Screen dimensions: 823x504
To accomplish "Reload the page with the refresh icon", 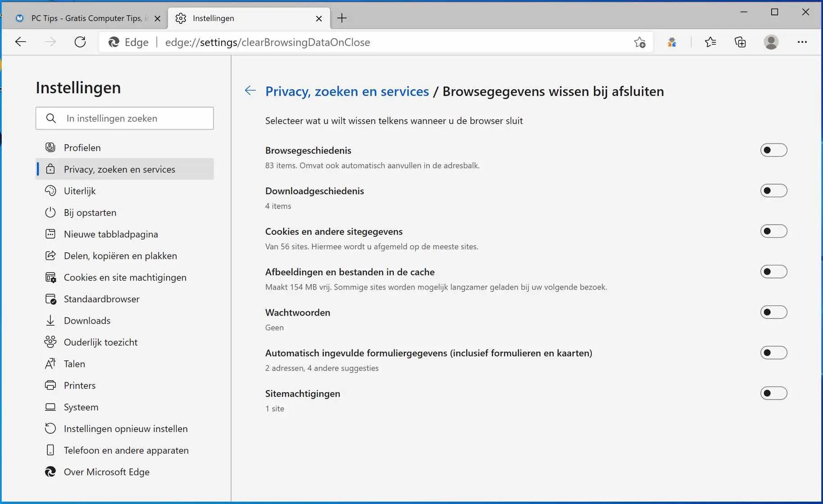I will [x=80, y=42].
